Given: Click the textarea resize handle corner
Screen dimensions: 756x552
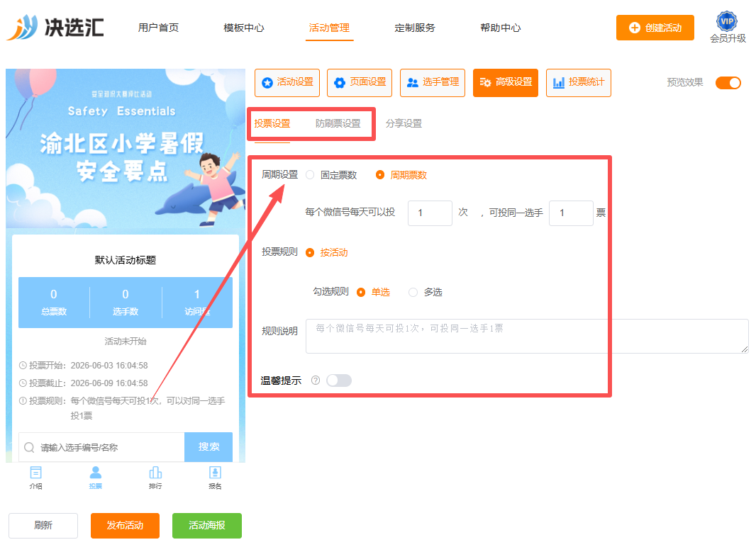Looking at the screenshot, I should click(x=745, y=350).
